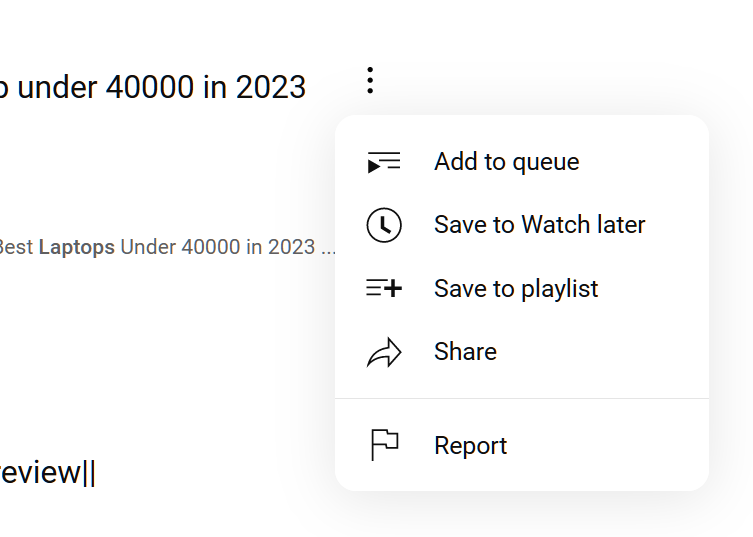Click the Watch later clock icon
Image resolution: width=753 pixels, height=537 pixels.
tap(384, 225)
